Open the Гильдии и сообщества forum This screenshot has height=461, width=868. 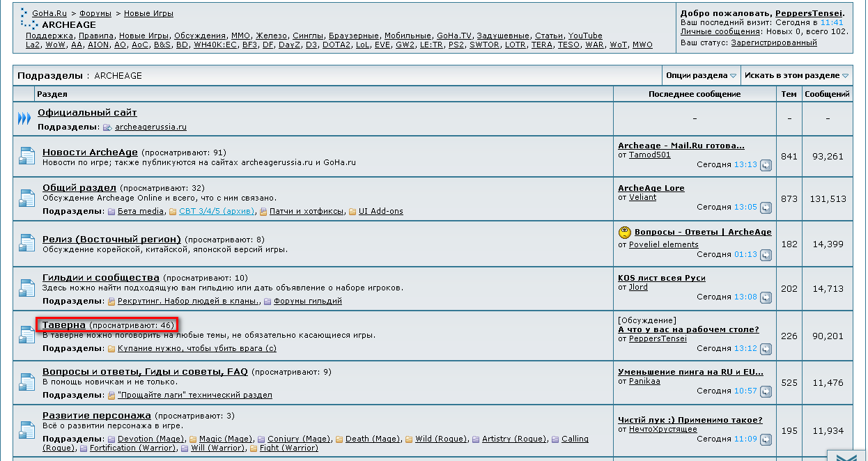tap(101, 277)
